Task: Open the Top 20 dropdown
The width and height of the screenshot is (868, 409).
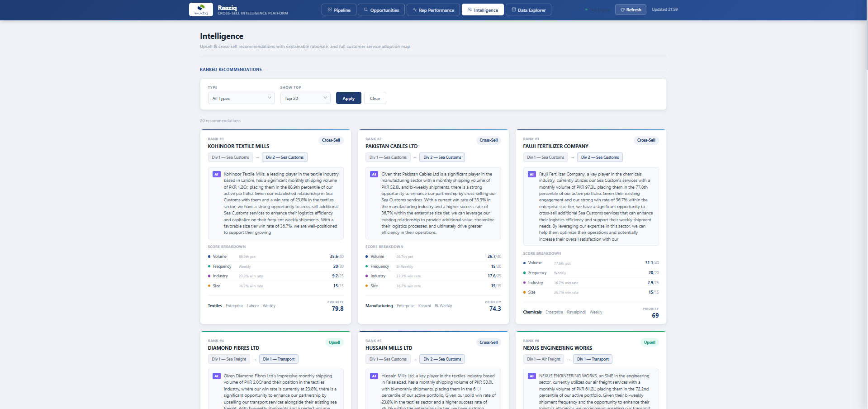Action: 305,98
